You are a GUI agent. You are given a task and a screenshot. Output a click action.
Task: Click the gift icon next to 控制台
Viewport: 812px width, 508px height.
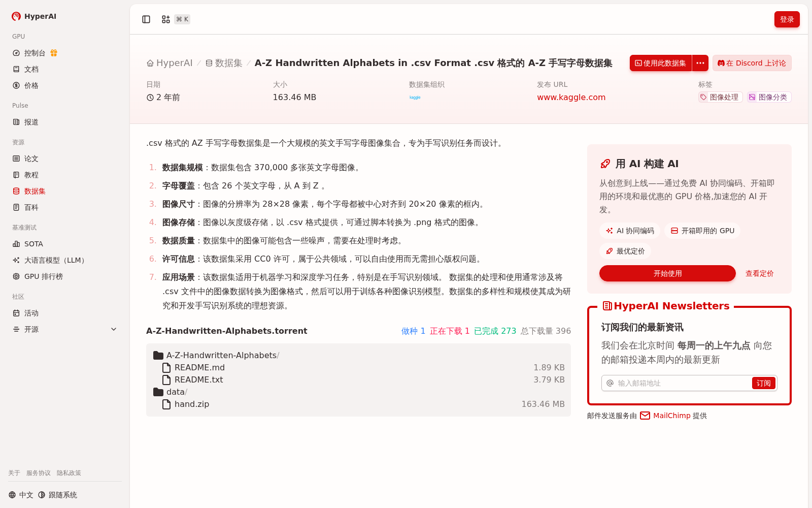(x=54, y=53)
